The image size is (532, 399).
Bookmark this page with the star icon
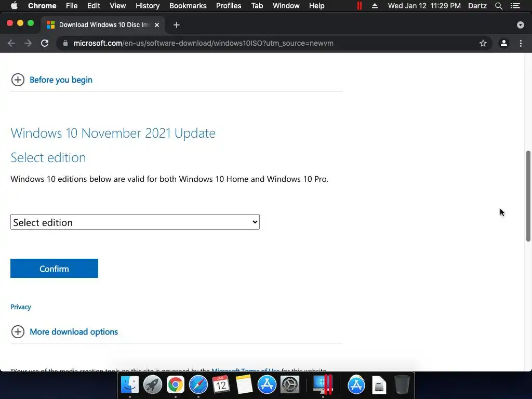click(483, 43)
